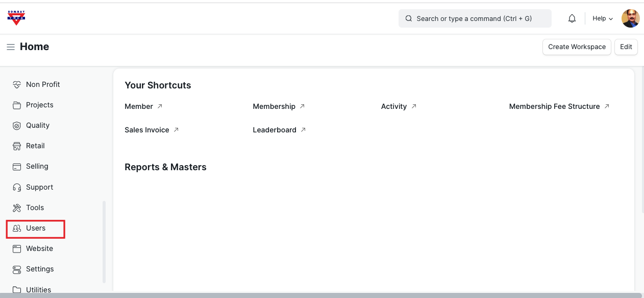Click the Non Profit heartbeat icon
Viewport: 644px width, 298px height.
click(17, 85)
